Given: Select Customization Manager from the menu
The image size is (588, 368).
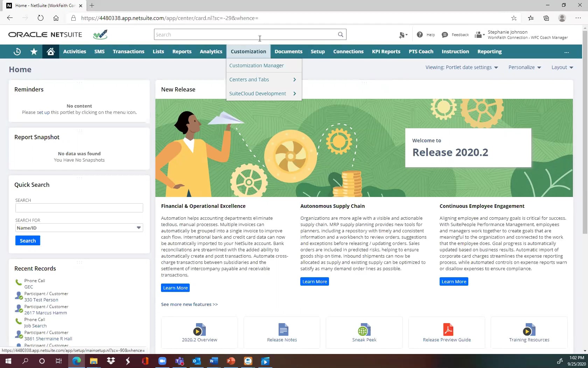Looking at the screenshot, I should point(256,65).
